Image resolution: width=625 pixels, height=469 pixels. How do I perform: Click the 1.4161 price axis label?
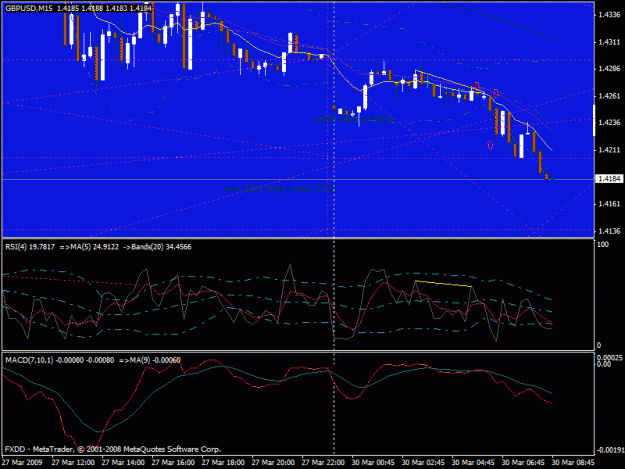[609, 204]
